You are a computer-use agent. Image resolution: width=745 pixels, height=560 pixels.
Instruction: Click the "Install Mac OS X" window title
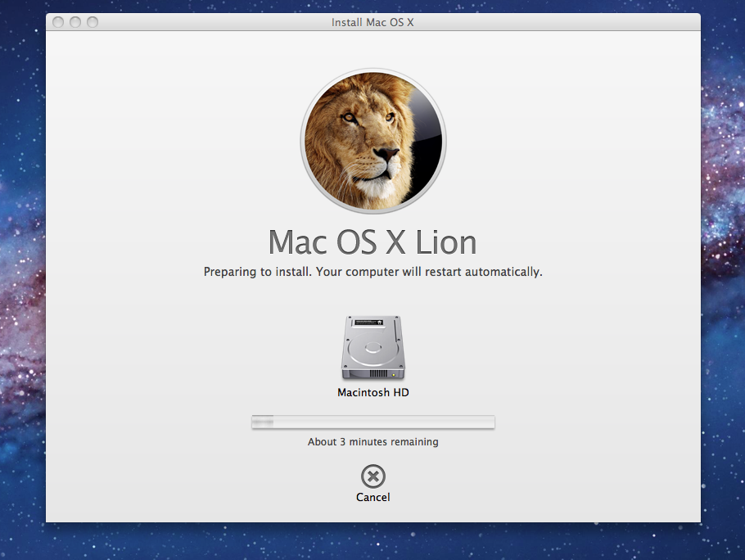372,22
